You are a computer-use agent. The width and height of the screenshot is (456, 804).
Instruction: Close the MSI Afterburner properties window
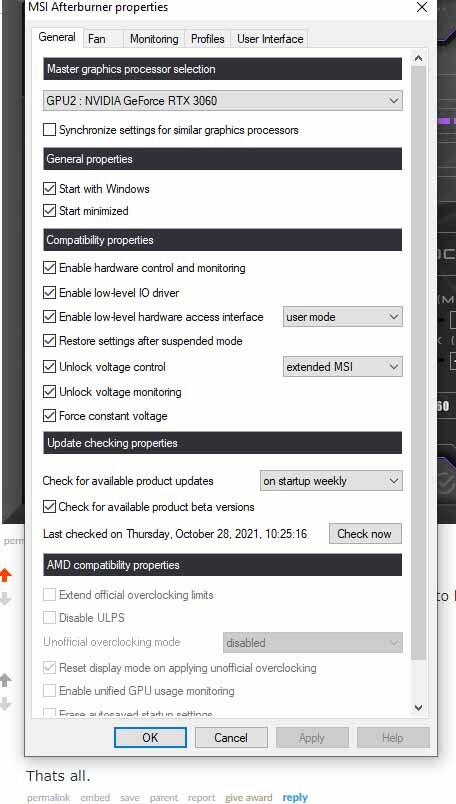422,7
